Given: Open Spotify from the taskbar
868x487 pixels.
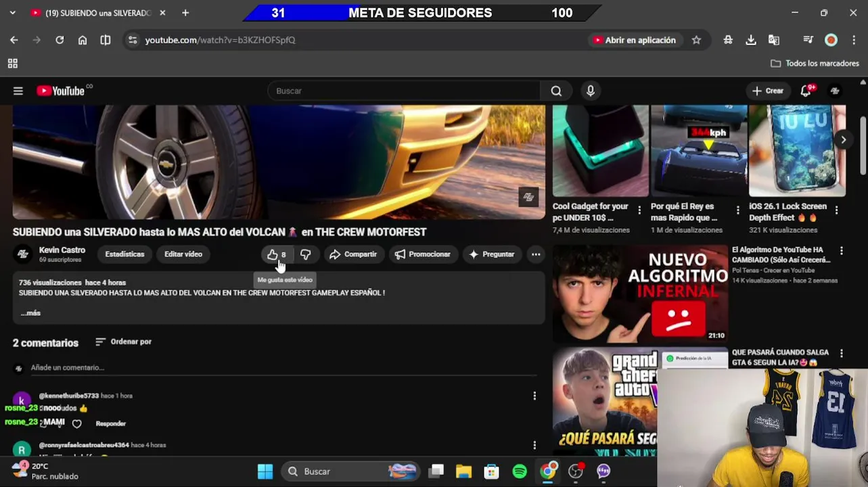Looking at the screenshot, I should [x=520, y=471].
